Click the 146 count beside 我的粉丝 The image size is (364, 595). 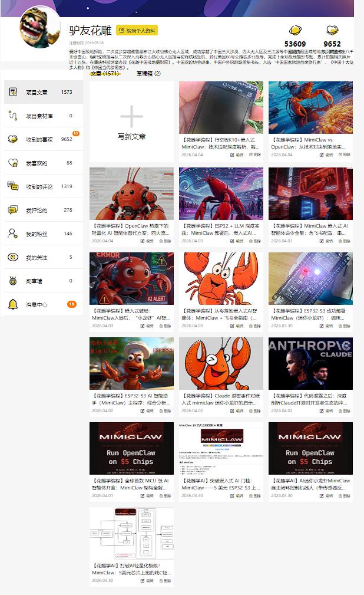68,234
